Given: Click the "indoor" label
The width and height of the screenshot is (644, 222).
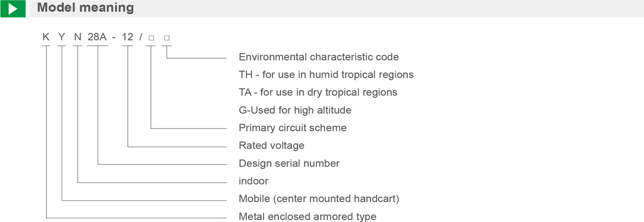Looking at the screenshot, I should 253,181.
